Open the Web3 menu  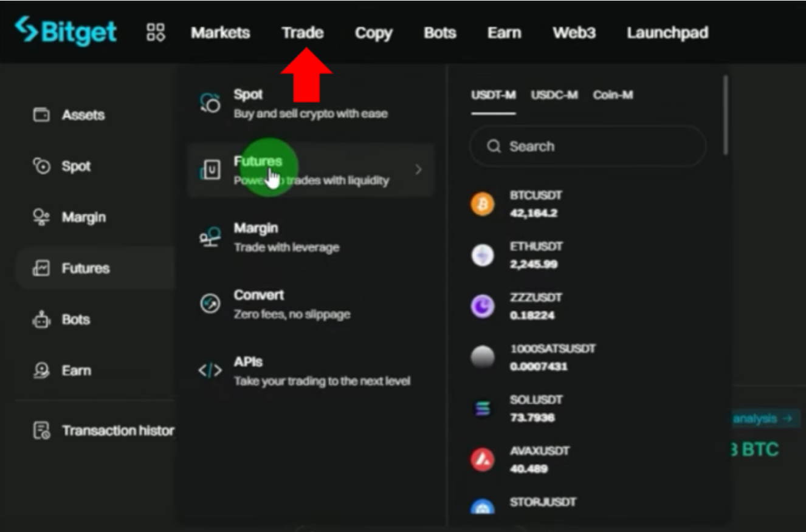click(574, 33)
